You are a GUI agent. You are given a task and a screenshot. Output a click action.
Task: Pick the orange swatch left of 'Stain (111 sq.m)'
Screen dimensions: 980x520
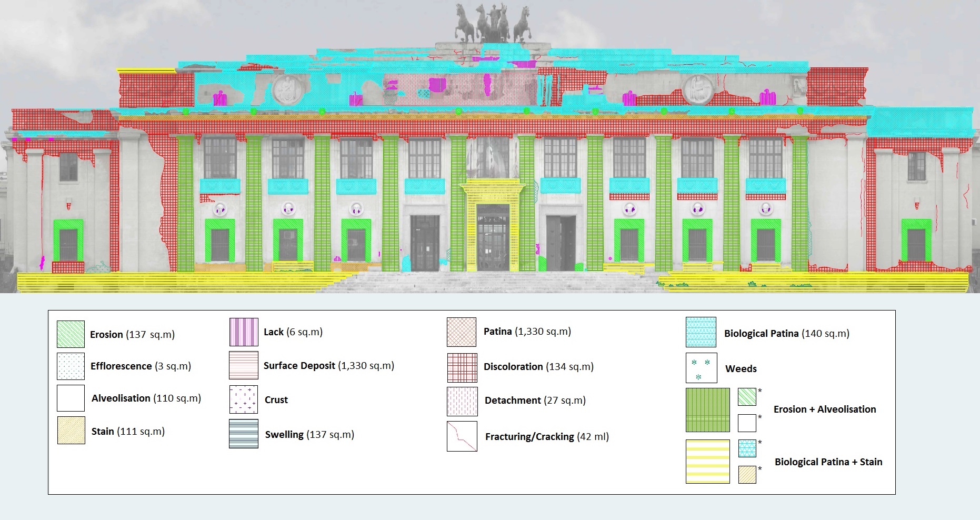[x=71, y=431]
